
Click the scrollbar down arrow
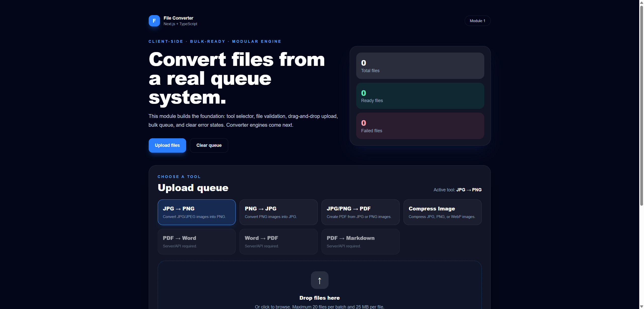[641, 306]
